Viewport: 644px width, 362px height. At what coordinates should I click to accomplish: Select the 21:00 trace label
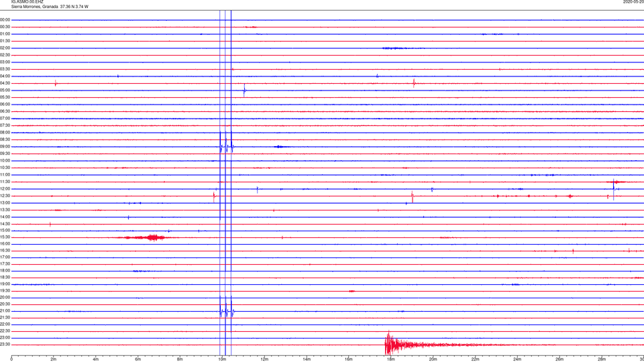coord(5,310)
